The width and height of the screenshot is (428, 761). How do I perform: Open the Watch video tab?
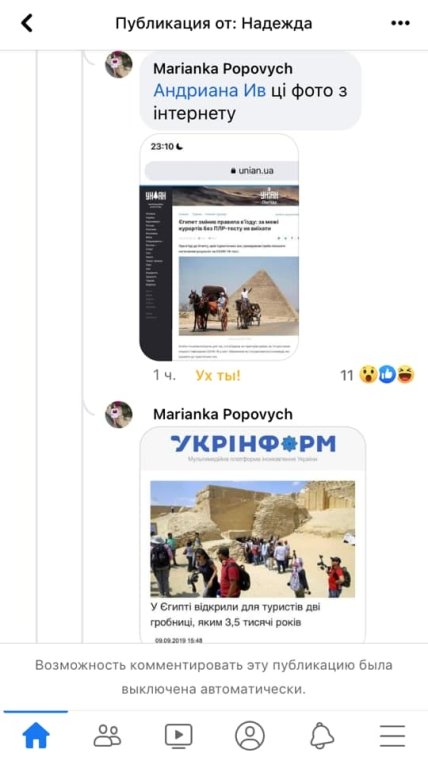pyautogui.click(x=179, y=736)
